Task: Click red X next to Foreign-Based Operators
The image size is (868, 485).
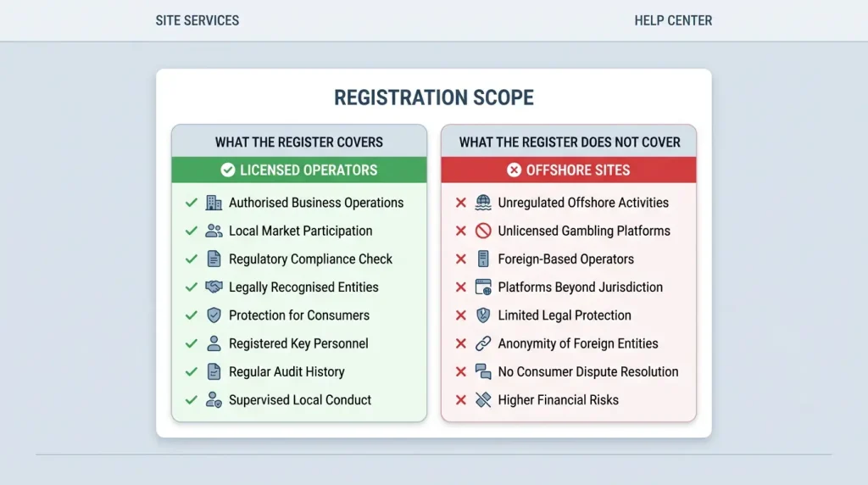Action: (460, 259)
